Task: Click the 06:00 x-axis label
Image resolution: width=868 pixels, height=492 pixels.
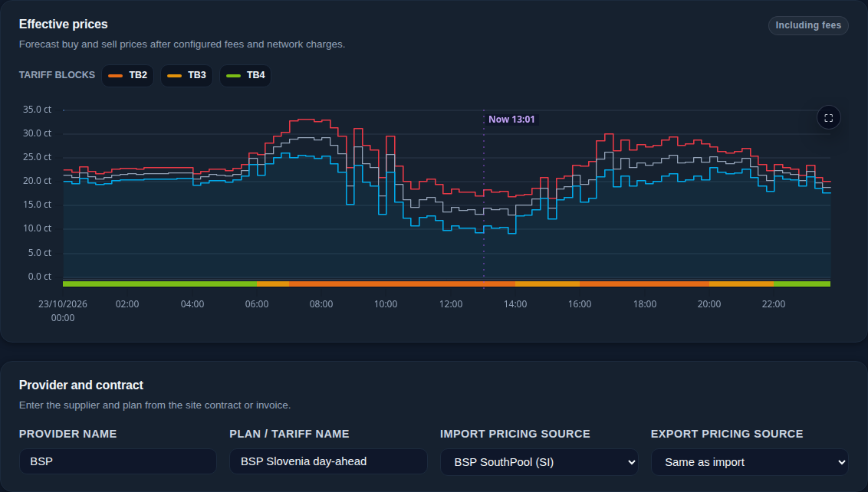Action: pos(257,304)
